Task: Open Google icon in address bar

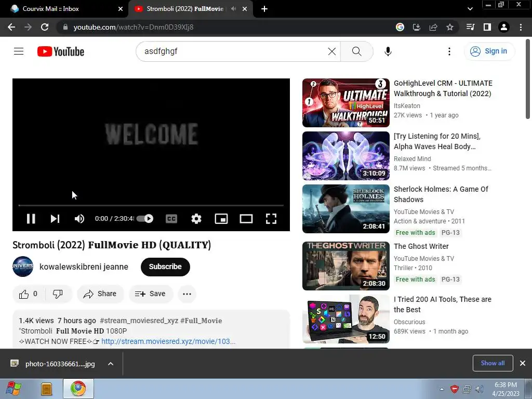Action: pos(400,27)
